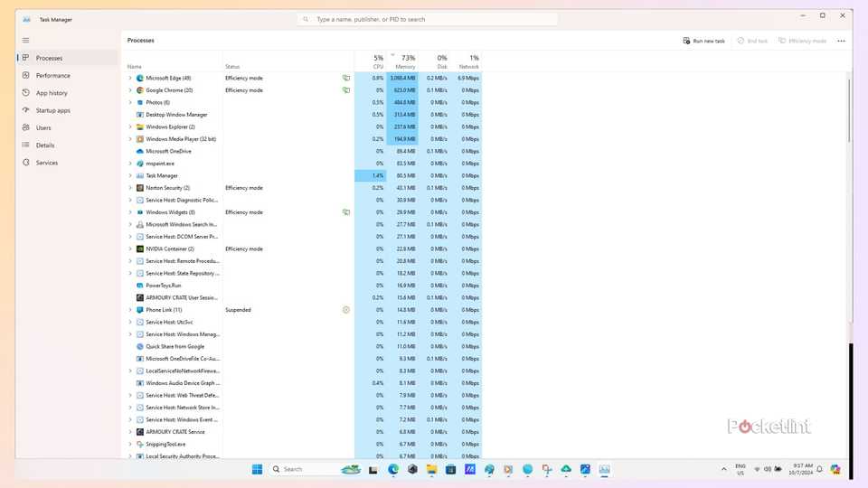The image size is (868, 488).
Task: Click the Norton Security process icon
Action: click(140, 188)
